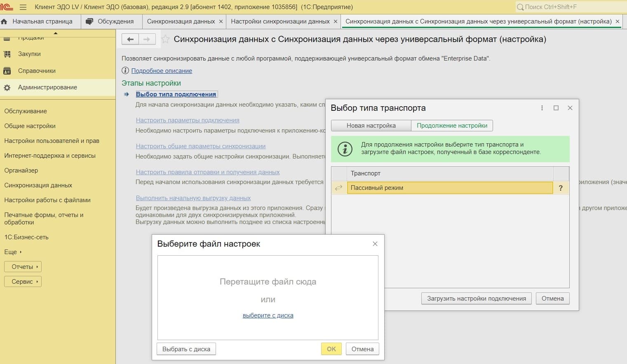Screen dimensions: 627x364
Task: Click the question mark beside Пассивный режим
Action: click(560, 188)
